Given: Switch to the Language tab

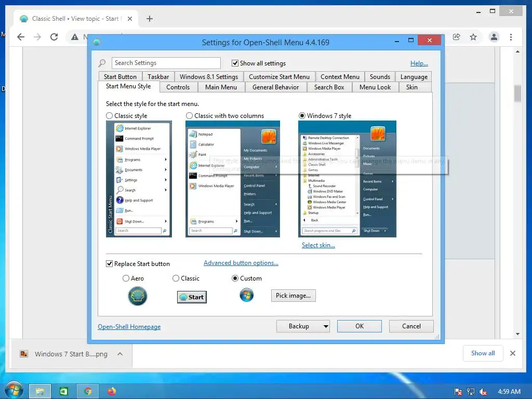Looking at the screenshot, I should click(414, 77).
